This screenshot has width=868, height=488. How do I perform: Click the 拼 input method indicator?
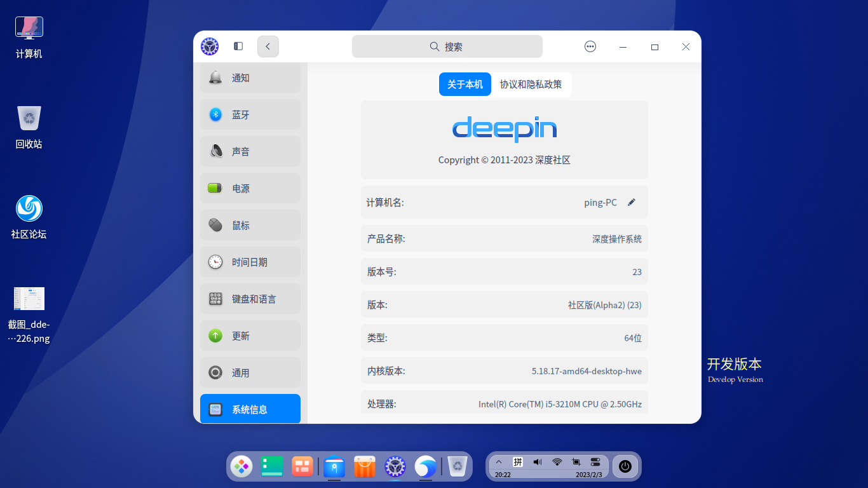point(517,462)
